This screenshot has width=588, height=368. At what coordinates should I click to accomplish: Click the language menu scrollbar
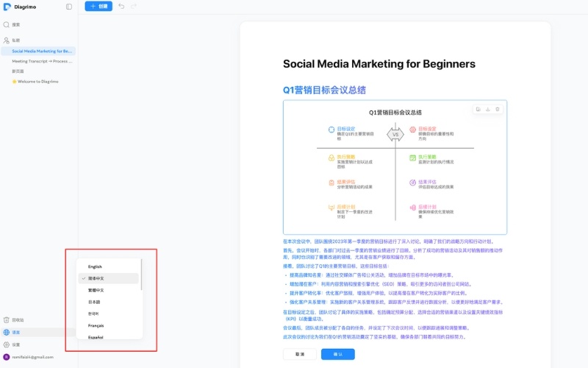141,275
